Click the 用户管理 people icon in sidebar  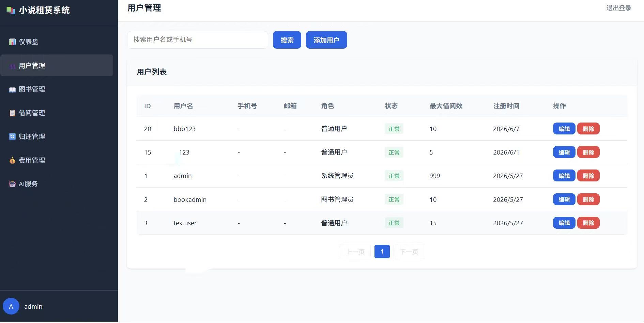pos(12,66)
